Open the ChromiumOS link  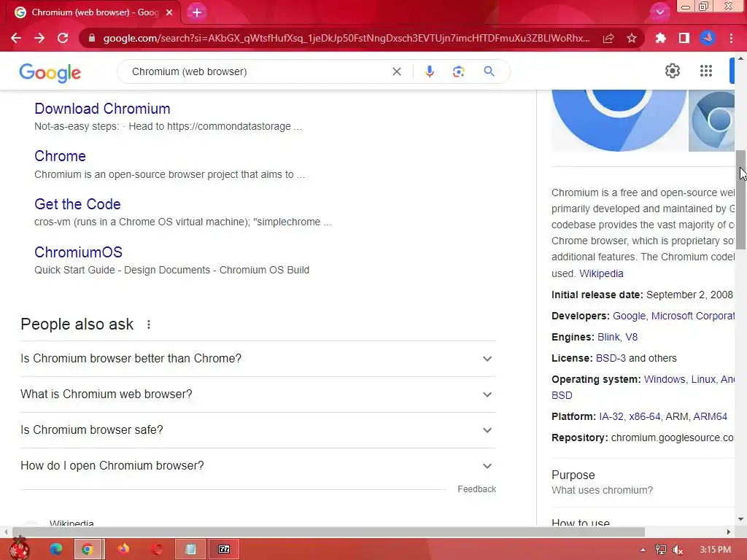point(78,252)
